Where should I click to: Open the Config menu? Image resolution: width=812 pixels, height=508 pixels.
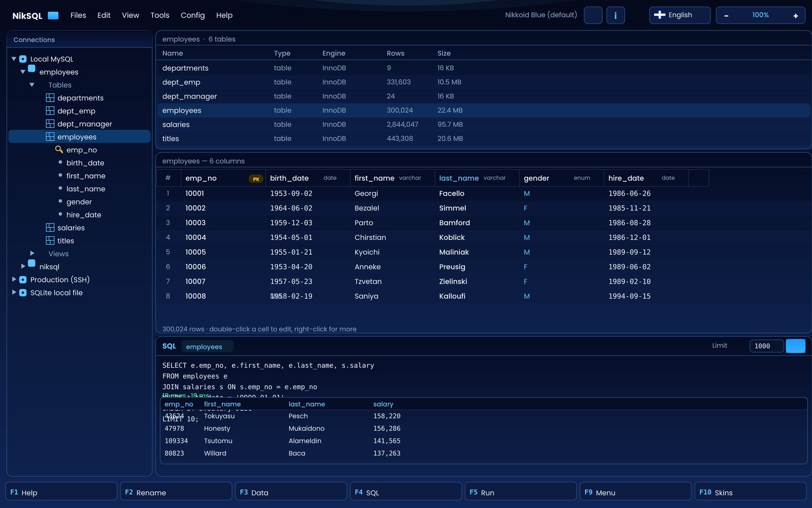click(193, 15)
